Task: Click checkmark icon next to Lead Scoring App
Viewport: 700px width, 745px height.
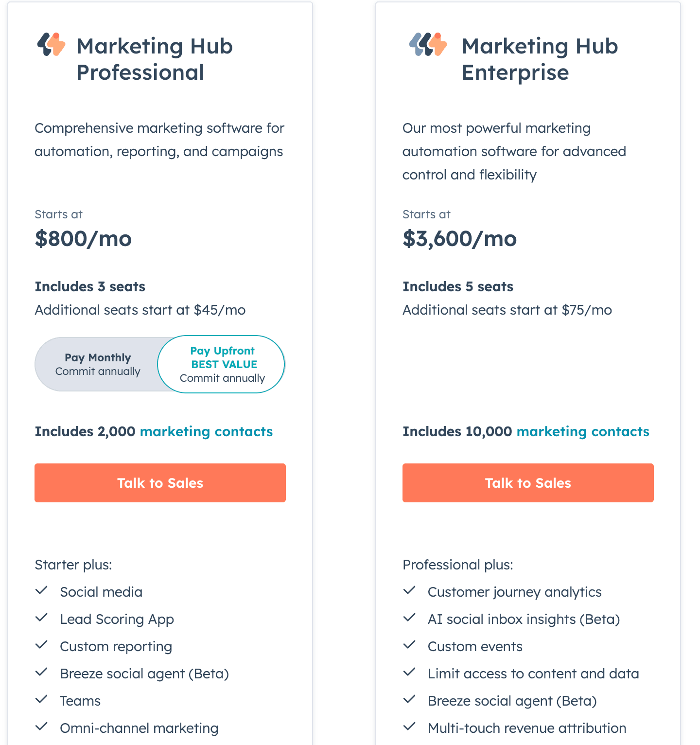Action: click(x=42, y=618)
